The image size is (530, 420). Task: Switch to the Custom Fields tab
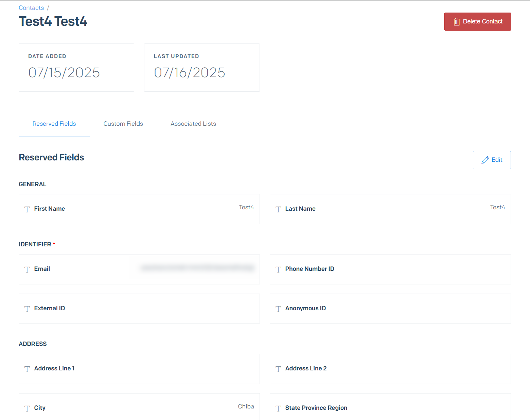point(123,124)
